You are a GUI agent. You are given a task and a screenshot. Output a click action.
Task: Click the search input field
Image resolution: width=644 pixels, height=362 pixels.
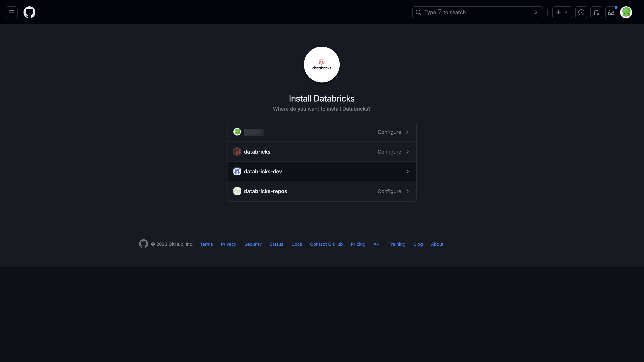point(478,12)
